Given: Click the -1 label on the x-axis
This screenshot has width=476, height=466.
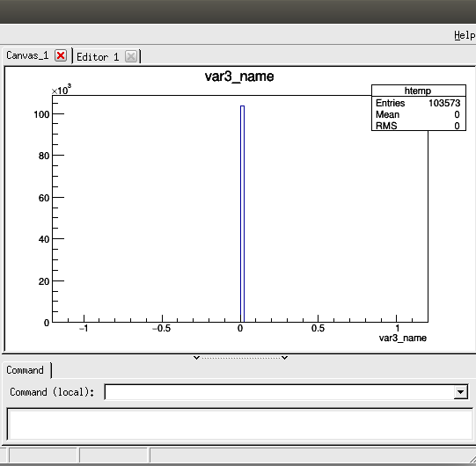Looking at the screenshot, I should click(84, 328).
